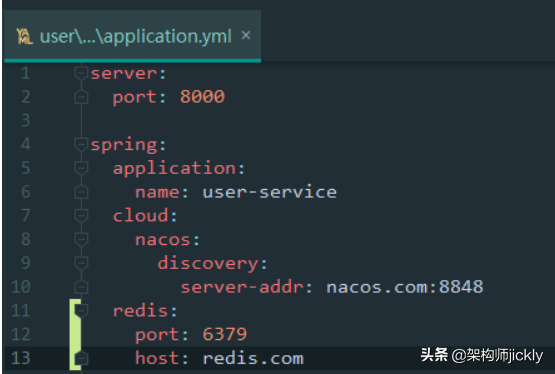Collapse the cloud block fold marker

[x=81, y=215]
